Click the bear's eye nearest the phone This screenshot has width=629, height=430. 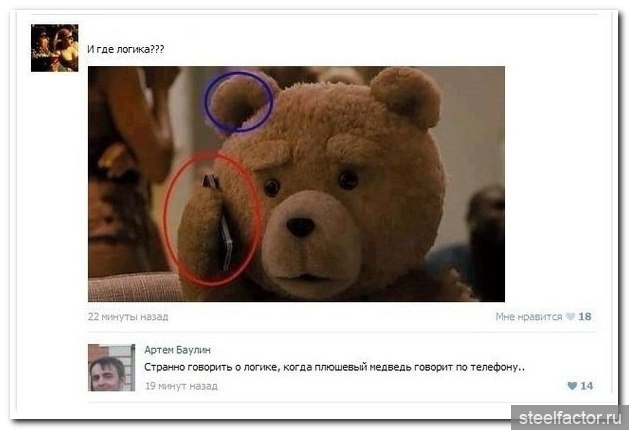tap(272, 187)
